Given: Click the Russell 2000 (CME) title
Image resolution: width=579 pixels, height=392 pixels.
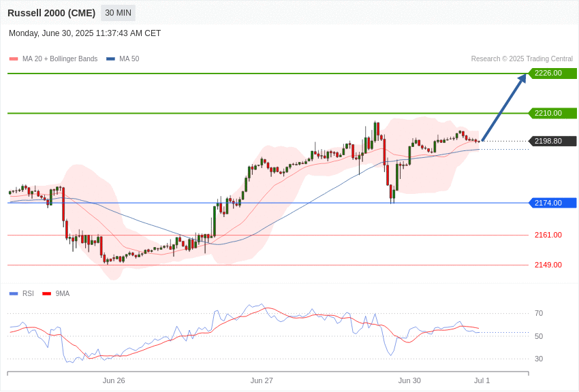Looking at the screenshot, I should tap(51, 13).
